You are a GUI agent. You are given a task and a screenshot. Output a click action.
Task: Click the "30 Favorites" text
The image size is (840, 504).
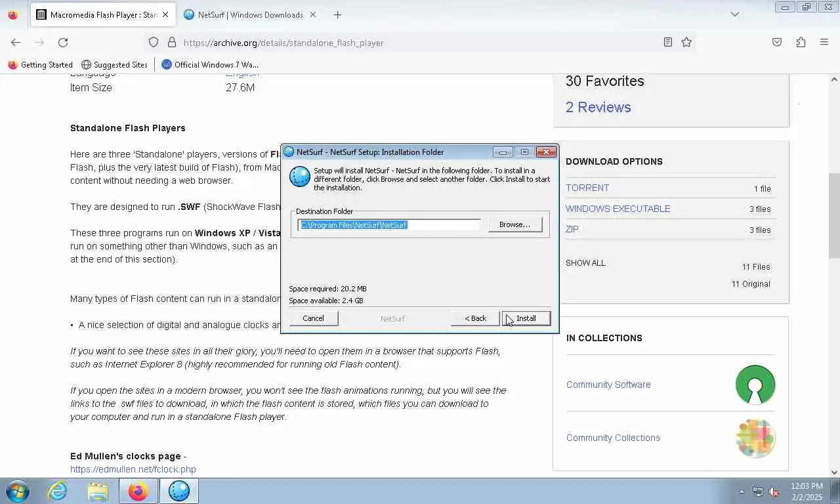click(x=604, y=81)
